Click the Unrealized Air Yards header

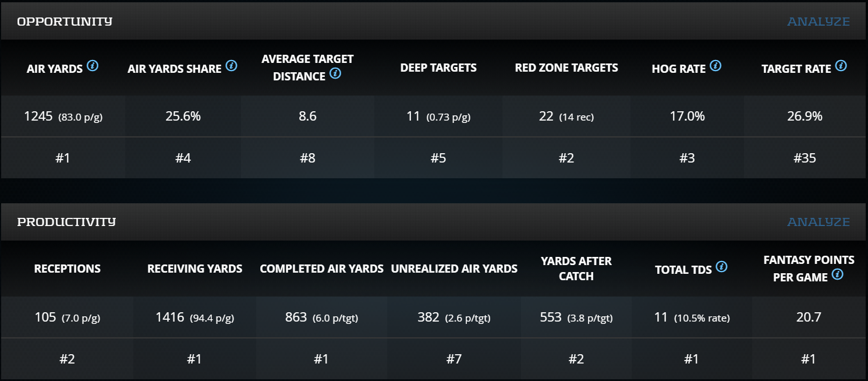454,269
